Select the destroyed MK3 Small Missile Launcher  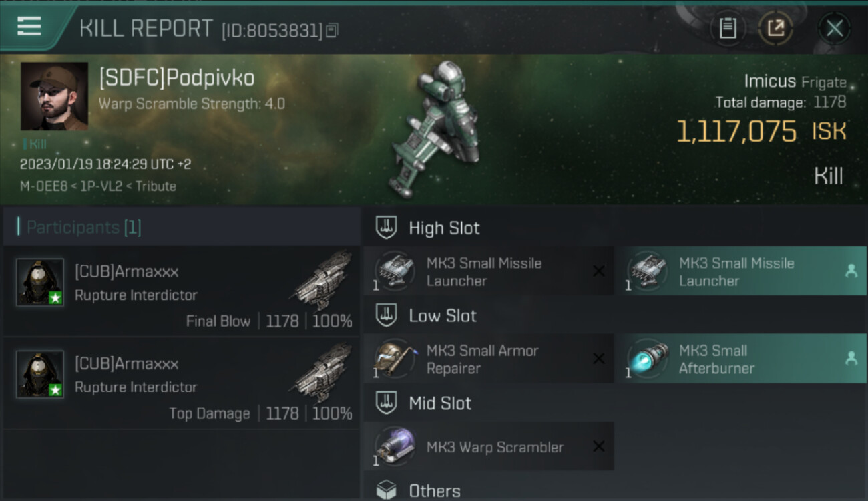489,271
